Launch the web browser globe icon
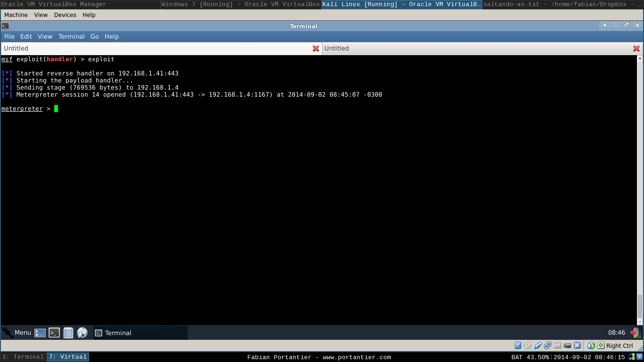The height and width of the screenshot is (362, 644). (83, 333)
